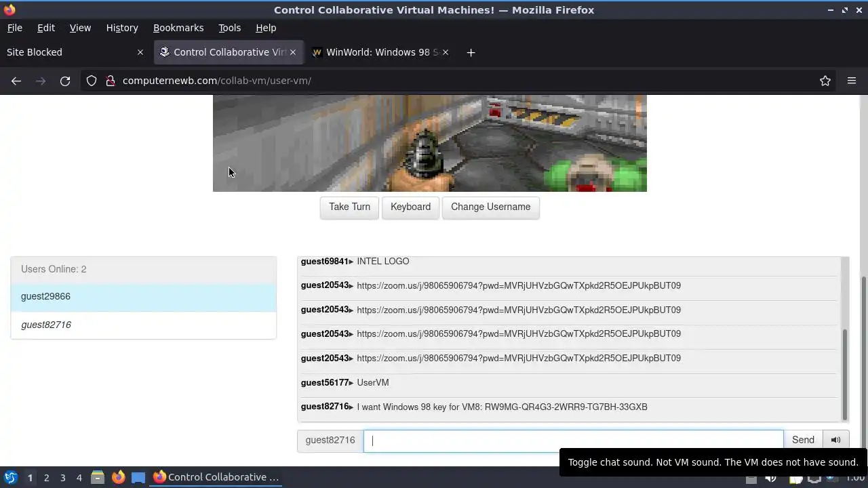This screenshot has height=488, width=868.
Task: Bookmark this page with the star
Action: (x=825, y=81)
